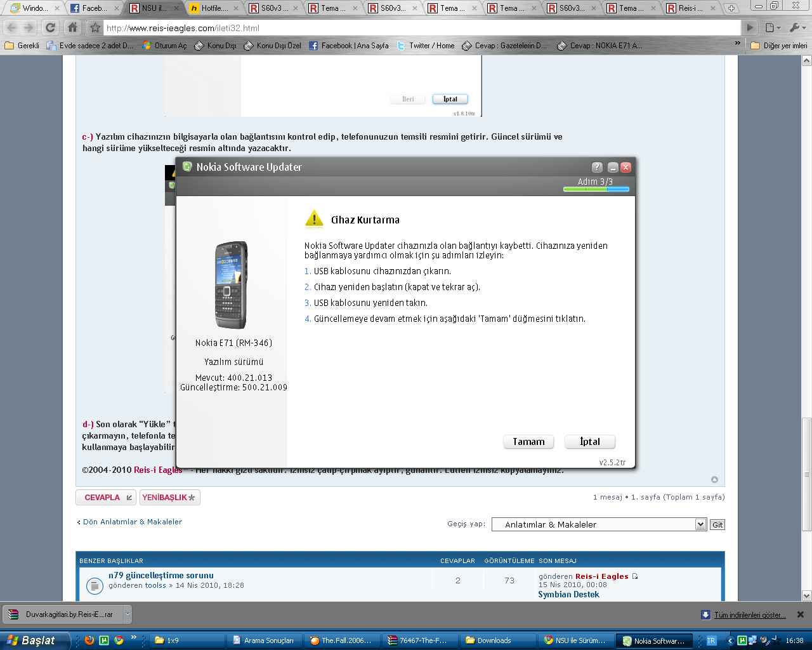
Task: Open toolss user profile link
Action: click(x=155, y=585)
